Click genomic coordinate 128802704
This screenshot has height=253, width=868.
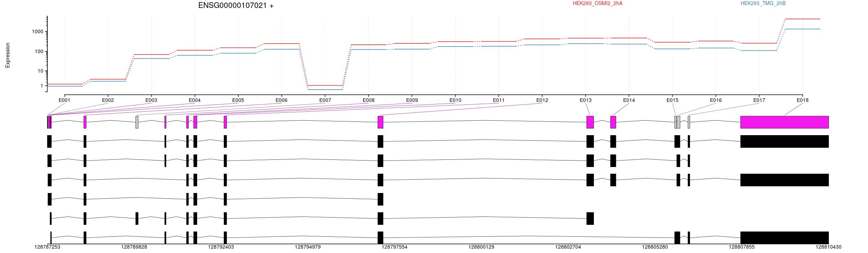568,247
